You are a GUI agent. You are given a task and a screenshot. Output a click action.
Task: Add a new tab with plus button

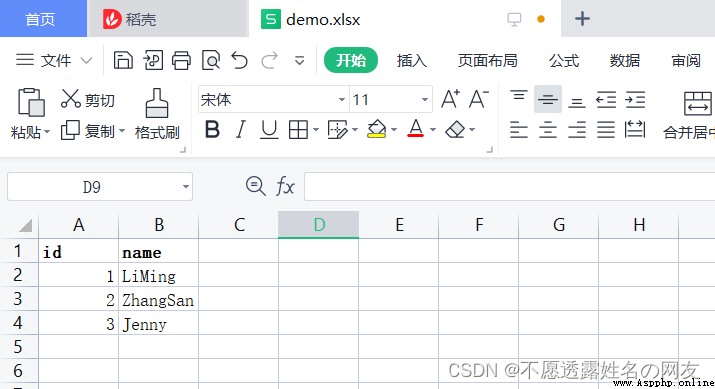point(582,19)
